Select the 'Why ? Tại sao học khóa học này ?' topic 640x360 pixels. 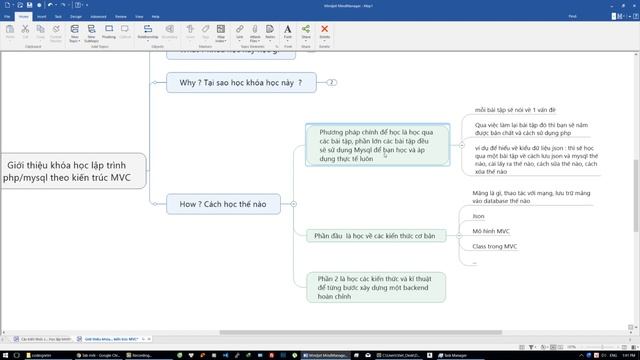[241, 82]
